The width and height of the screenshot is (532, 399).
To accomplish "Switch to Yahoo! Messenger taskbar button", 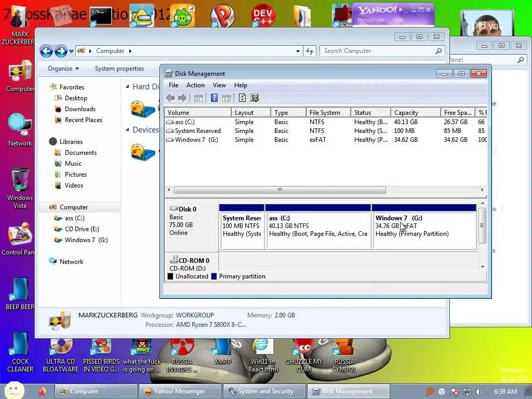I will coord(179,391).
